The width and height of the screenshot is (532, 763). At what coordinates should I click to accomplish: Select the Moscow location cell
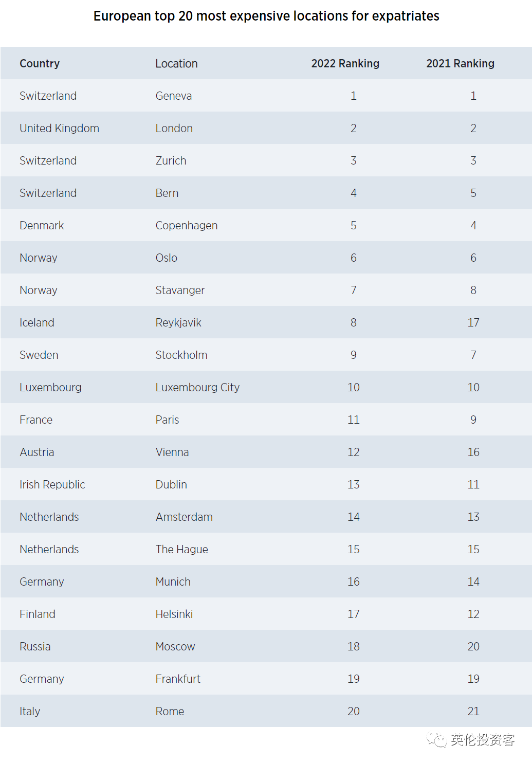[x=175, y=647]
